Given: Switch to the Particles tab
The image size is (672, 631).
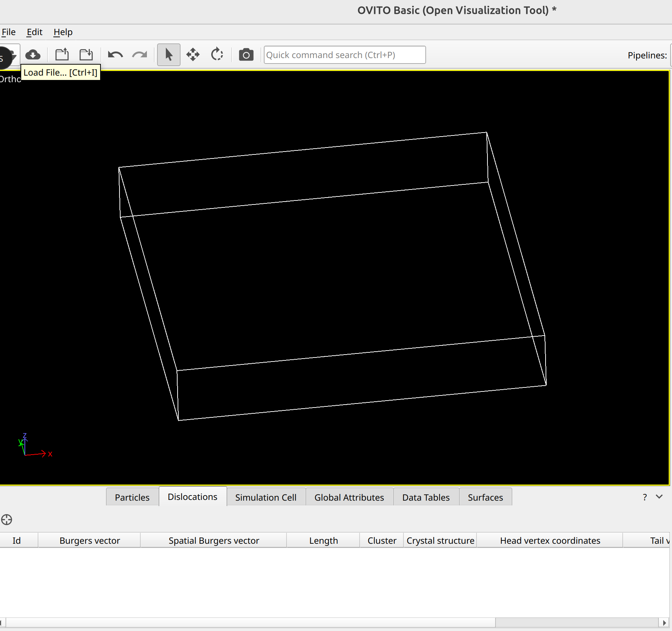Looking at the screenshot, I should coord(132,497).
